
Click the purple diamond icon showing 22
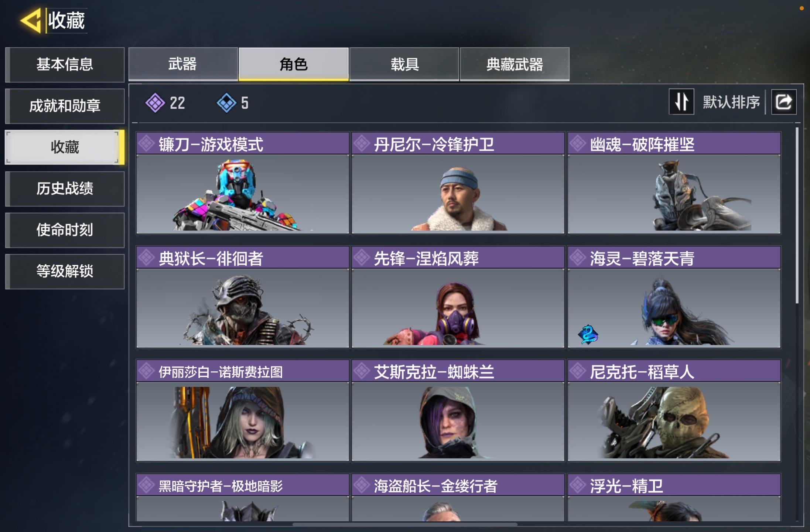(x=155, y=103)
